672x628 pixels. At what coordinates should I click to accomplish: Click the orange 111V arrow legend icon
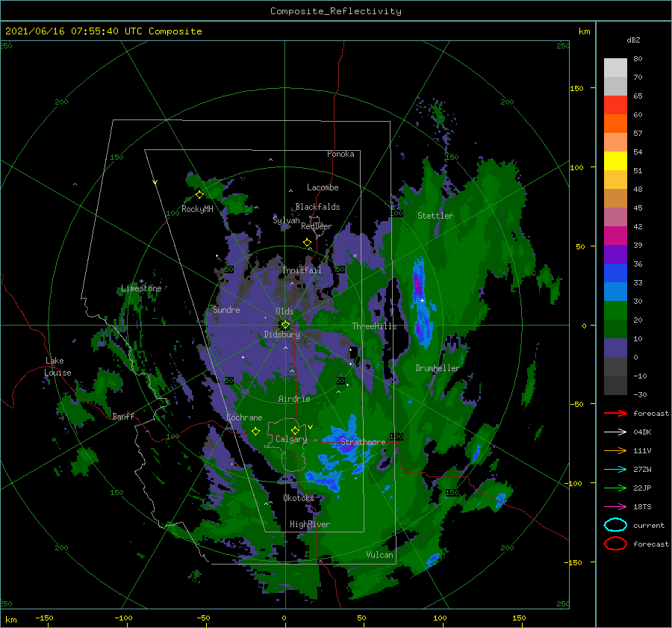615,450
